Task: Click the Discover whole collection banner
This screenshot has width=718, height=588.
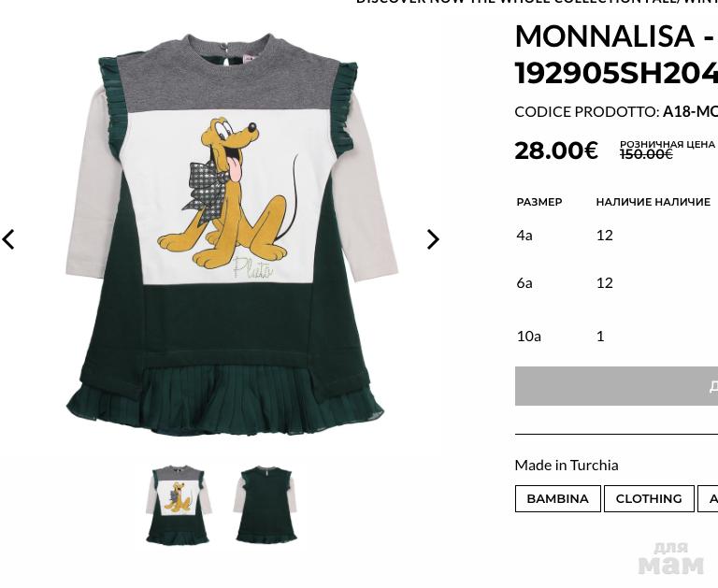Action: pyautogui.click(x=537, y=2)
